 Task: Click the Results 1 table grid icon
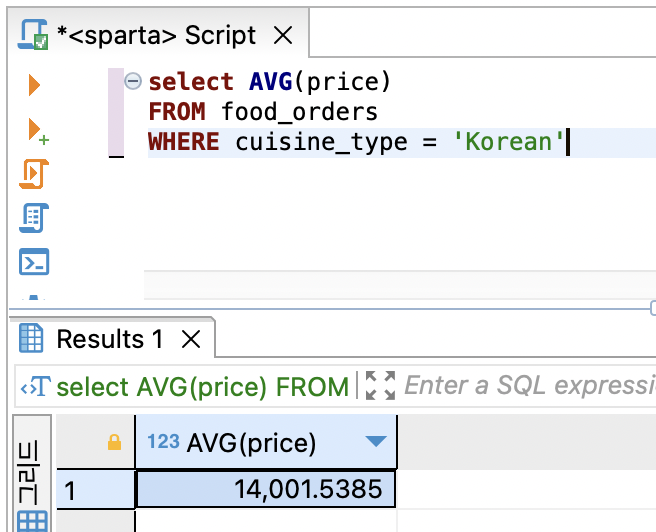[x=31, y=338]
